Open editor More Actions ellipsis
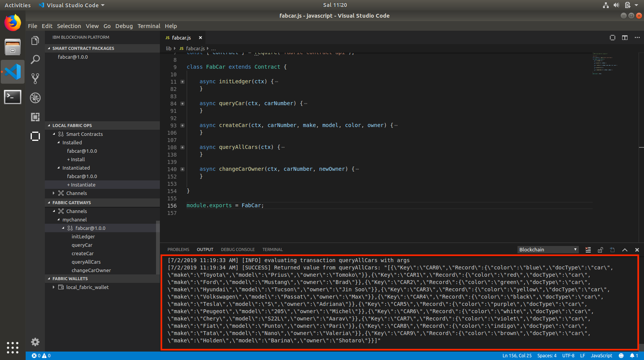 [637, 38]
